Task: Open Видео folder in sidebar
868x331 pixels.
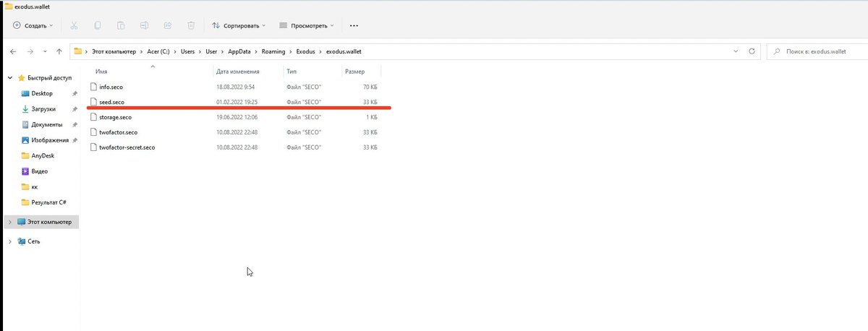Action: point(40,171)
